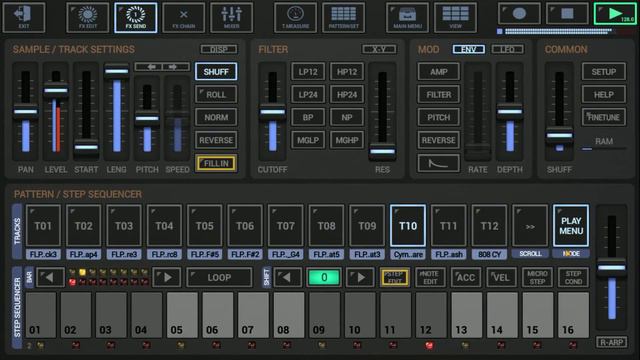Click the EXIT icon button

pos(24,17)
